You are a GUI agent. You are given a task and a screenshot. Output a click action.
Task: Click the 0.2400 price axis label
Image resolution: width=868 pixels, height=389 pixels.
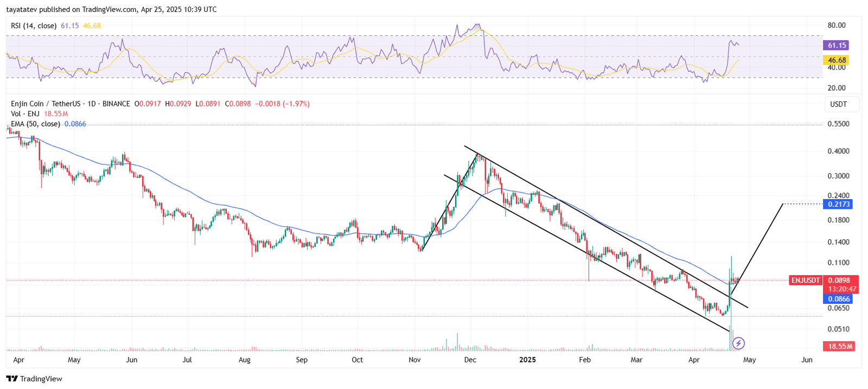838,196
